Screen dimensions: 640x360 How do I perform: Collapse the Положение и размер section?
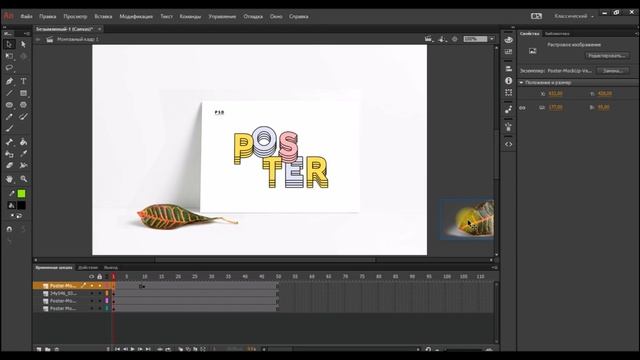(521, 82)
